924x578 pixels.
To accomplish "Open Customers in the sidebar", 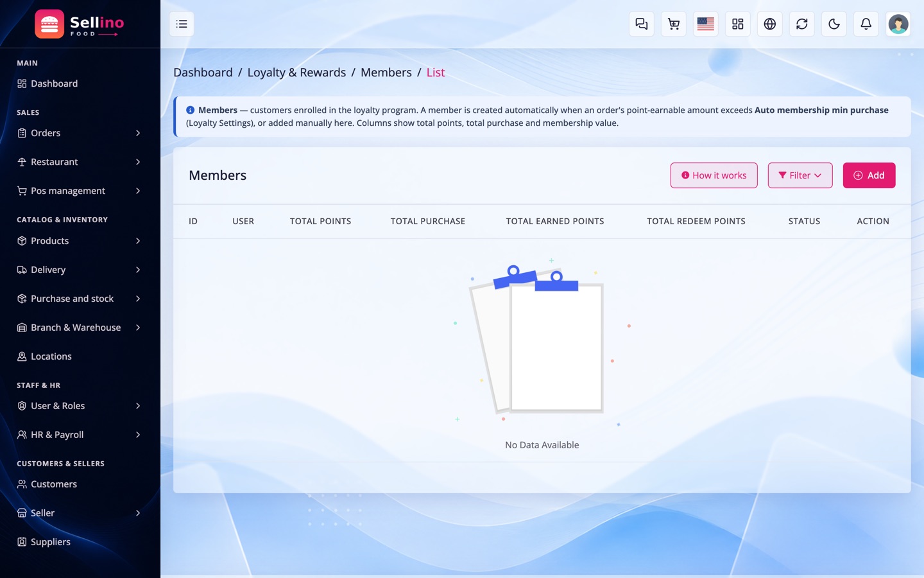I will 80,484.
